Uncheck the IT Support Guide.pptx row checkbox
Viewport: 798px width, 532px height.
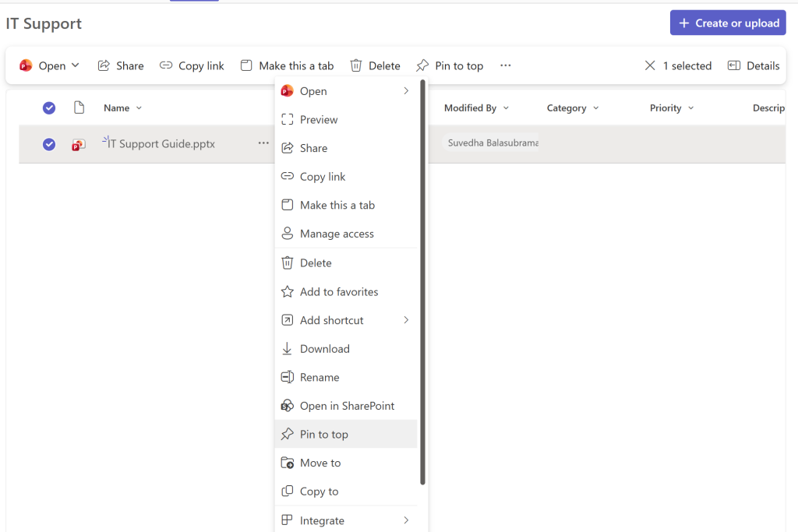pyautogui.click(x=49, y=144)
